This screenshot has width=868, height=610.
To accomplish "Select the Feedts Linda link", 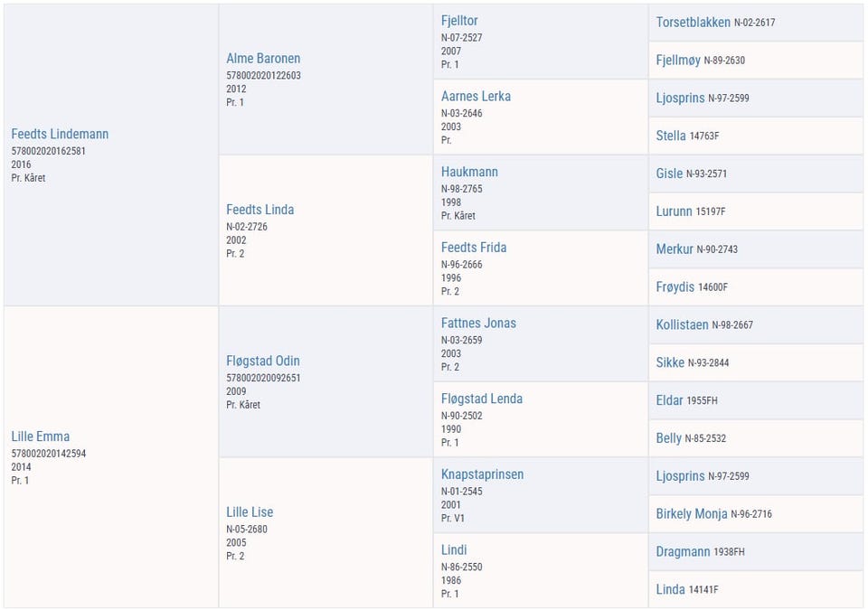I will coord(259,210).
